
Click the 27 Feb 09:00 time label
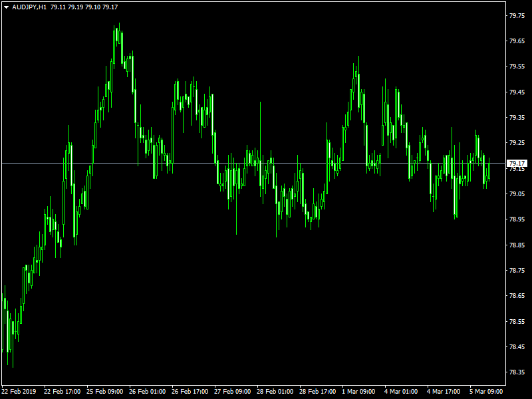point(232,392)
